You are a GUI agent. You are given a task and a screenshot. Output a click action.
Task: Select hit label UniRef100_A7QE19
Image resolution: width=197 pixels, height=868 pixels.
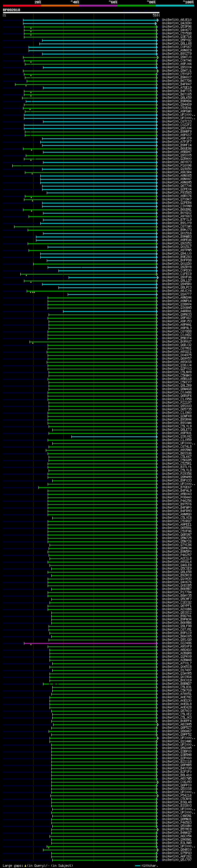point(177,88)
